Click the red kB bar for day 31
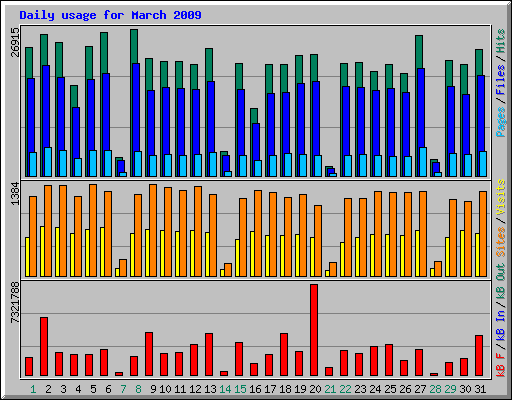 pyautogui.click(x=479, y=356)
